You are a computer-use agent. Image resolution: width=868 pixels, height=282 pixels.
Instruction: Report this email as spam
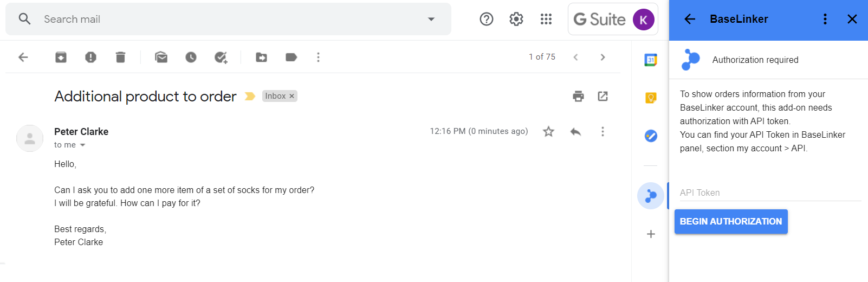click(90, 57)
